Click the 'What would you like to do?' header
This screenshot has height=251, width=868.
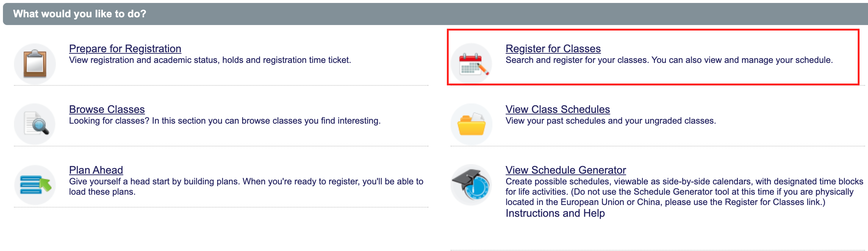click(80, 14)
